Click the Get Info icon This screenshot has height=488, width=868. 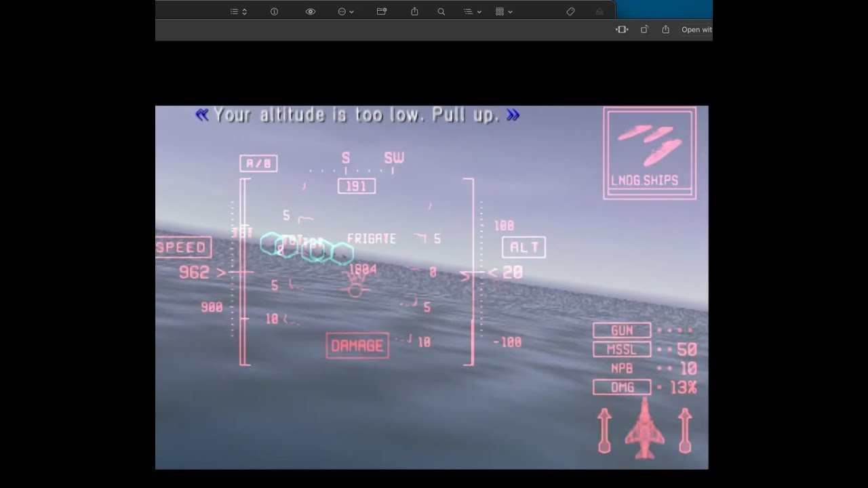pyautogui.click(x=274, y=12)
